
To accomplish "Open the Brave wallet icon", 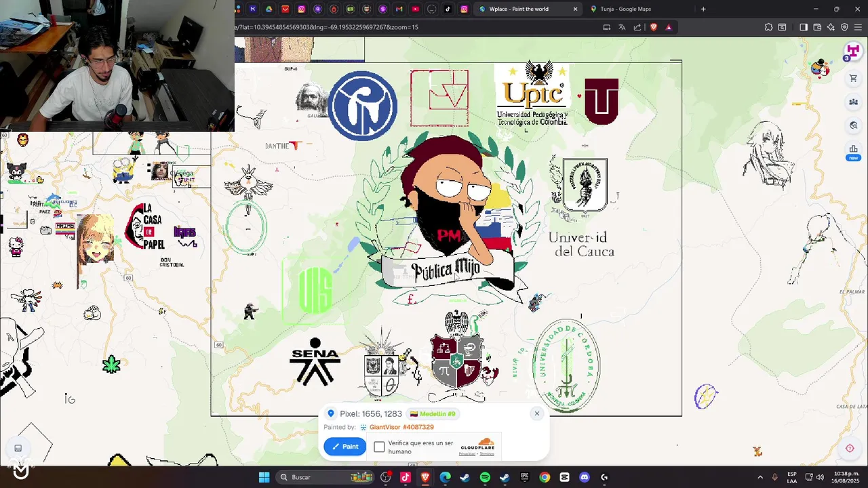I will coord(817,27).
